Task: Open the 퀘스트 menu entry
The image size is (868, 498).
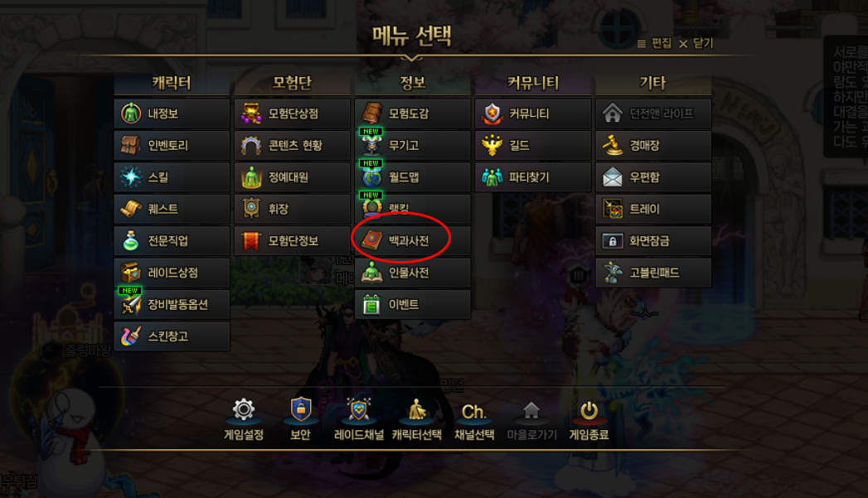Action: 172,209
